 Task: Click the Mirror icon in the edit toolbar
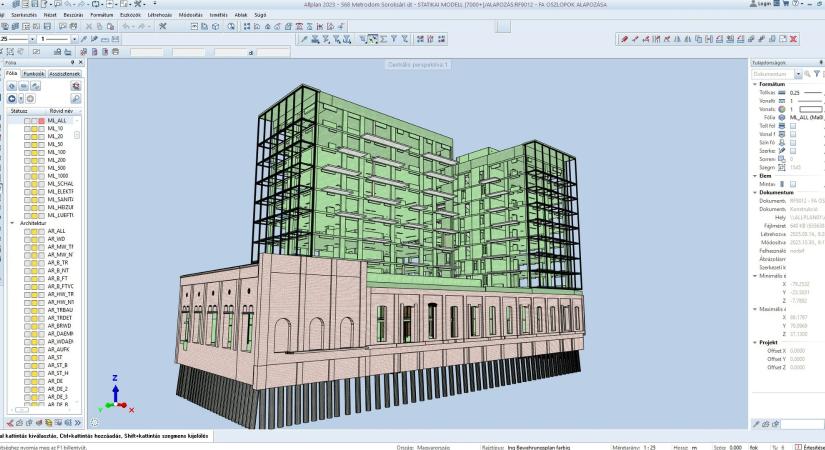pyautogui.click(x=677, y=39)
